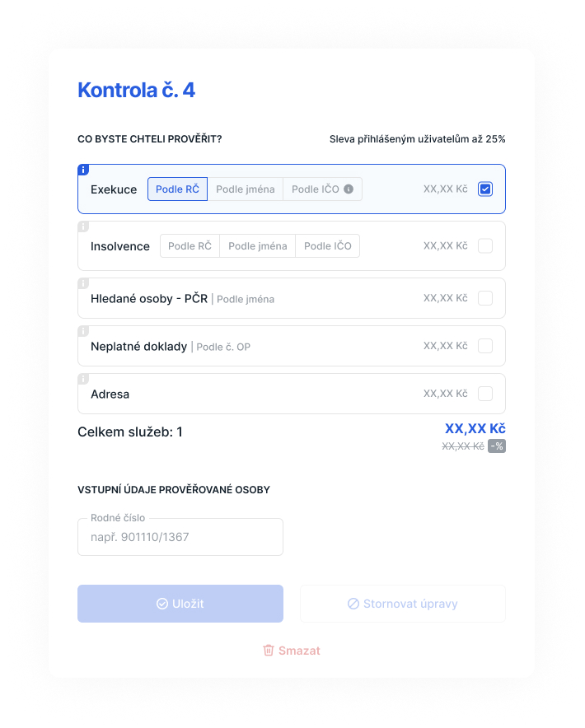Image resolution: width=585 pixels, height=728 pixels.
Task: Click the Uložit button
Action: pyautogui.click(x=180, y=604)
